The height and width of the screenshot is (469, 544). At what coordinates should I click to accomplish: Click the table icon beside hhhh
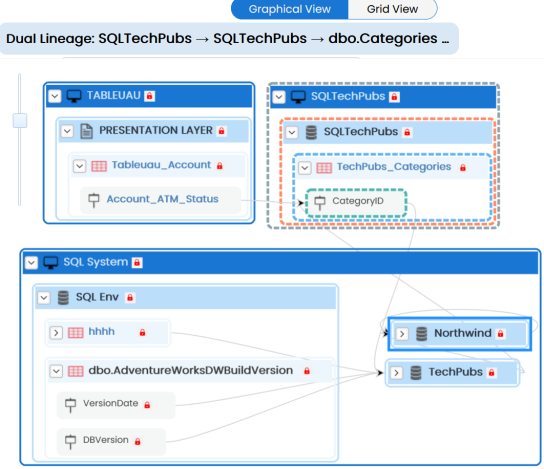(76, 333)
